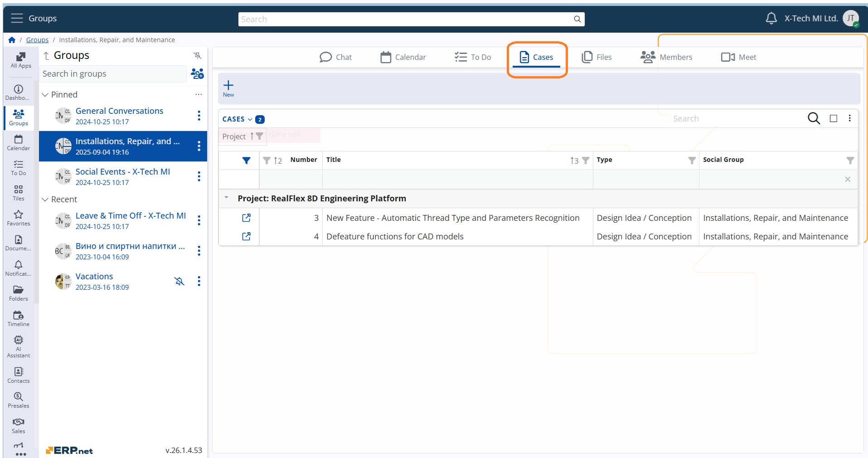Image resolution: width=868 pixels, height=458 pixels.
Task: Click the global search field
Action: pos(411,19)
